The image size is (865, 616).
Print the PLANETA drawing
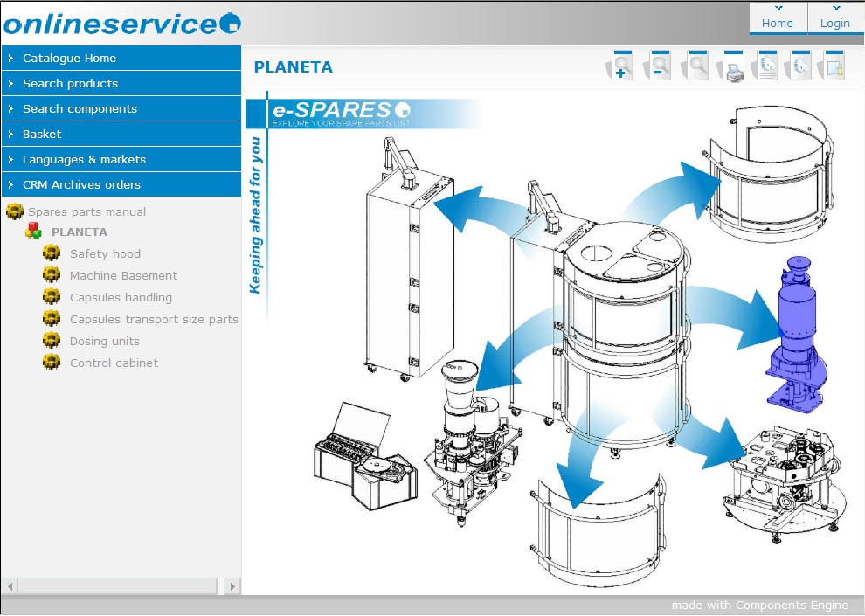(731, 66)
